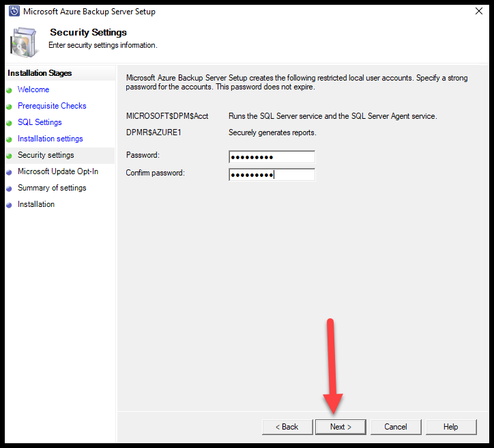Click the MICROSOFT$DPM$Acct account name

pyautogui.click(x=167, y=116)
